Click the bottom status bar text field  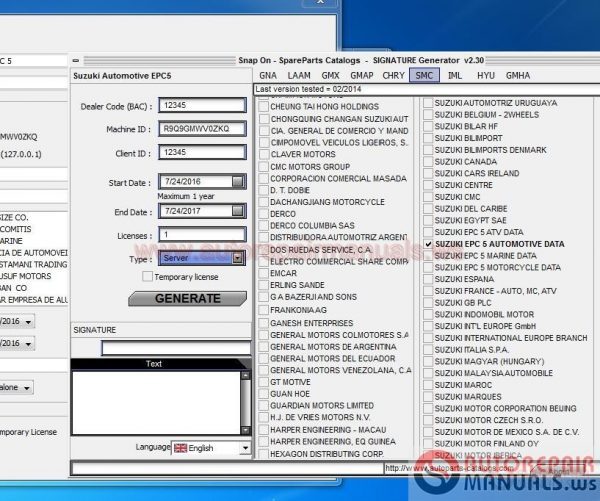coord(227,468)
